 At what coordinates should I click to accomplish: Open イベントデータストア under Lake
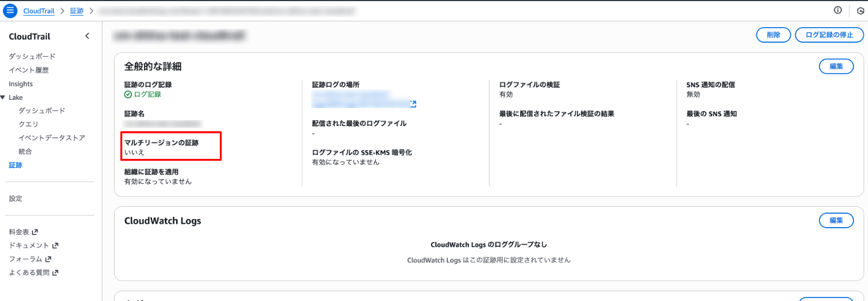52,138
